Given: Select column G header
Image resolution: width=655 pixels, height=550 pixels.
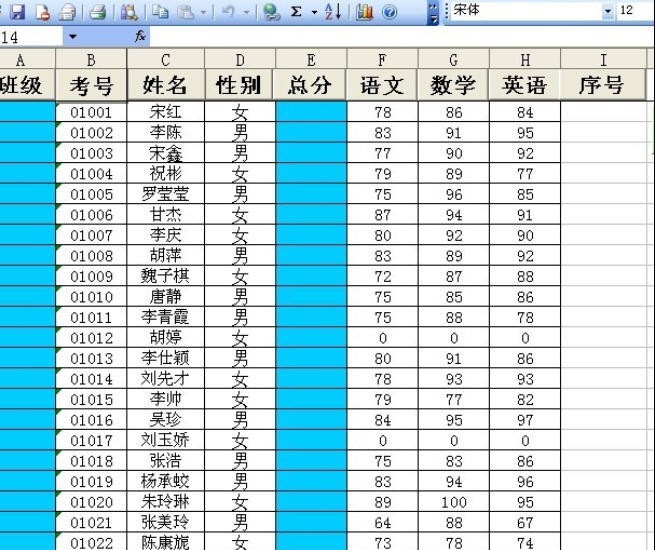Looking at the screenshot, I should (x=454, y=60).
